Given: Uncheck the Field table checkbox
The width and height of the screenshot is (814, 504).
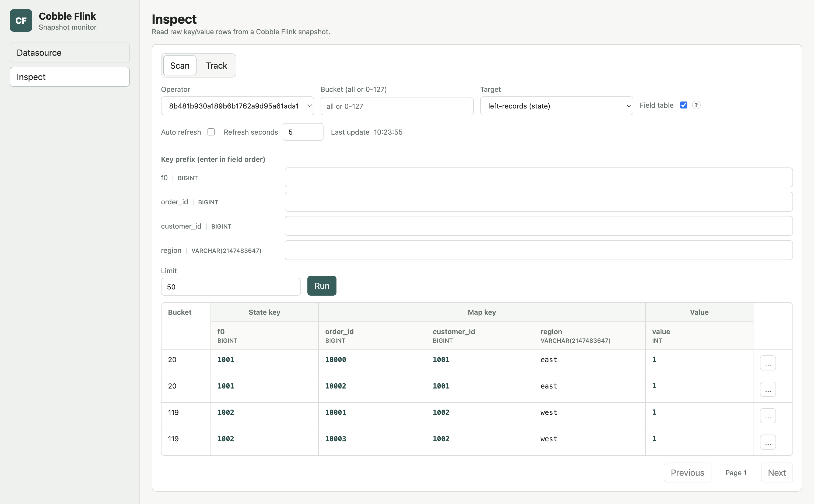Looking at the screenshot, I should 683,105.
